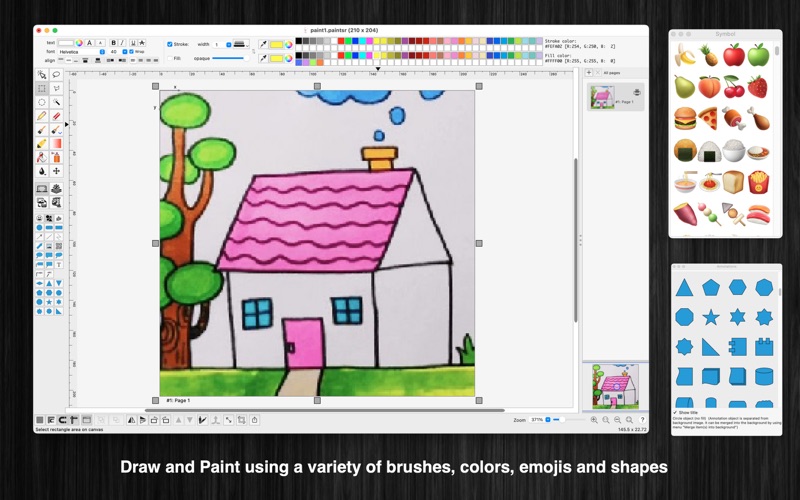The image size is (800, 500).
Task: Open the Helvetica font dropdown
Action: click(x=82, y=52)
